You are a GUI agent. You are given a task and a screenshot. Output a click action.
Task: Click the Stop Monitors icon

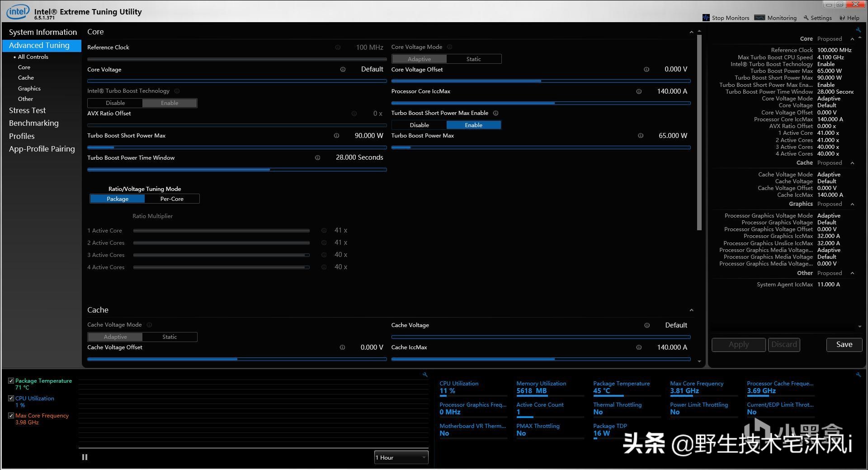point(706,18)
